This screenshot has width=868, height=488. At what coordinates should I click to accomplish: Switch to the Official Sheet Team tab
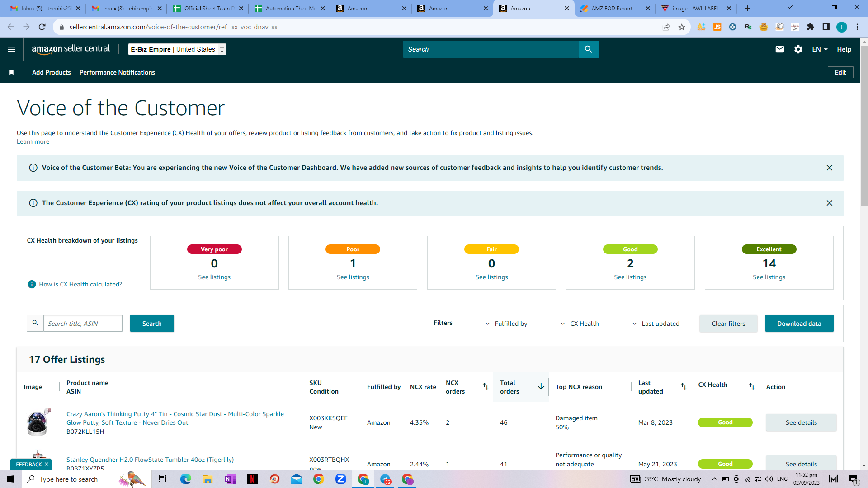(208, 8)
